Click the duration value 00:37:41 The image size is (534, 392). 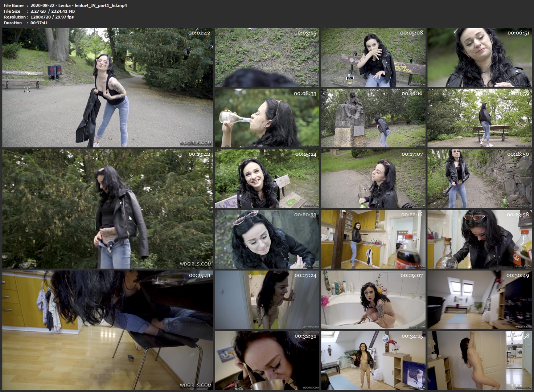tap(39, 23)
